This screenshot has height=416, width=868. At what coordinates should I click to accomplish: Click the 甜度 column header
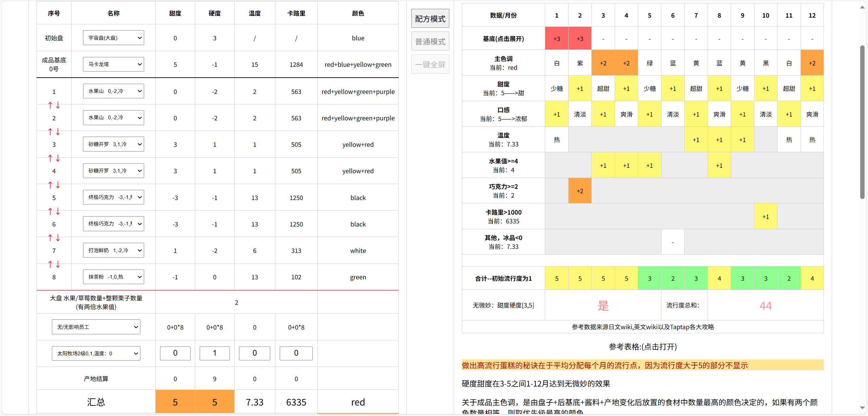tap(175, 13)
